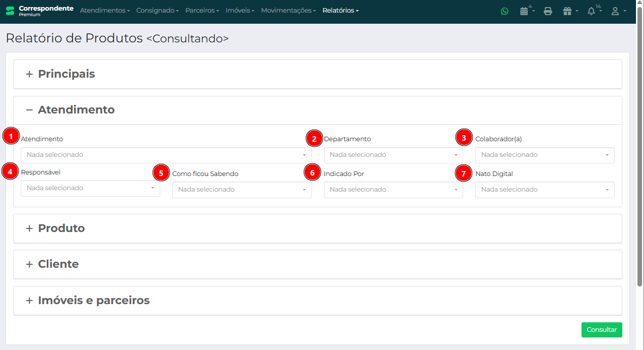Open the Nato Digital dropdown

[544, 190]
